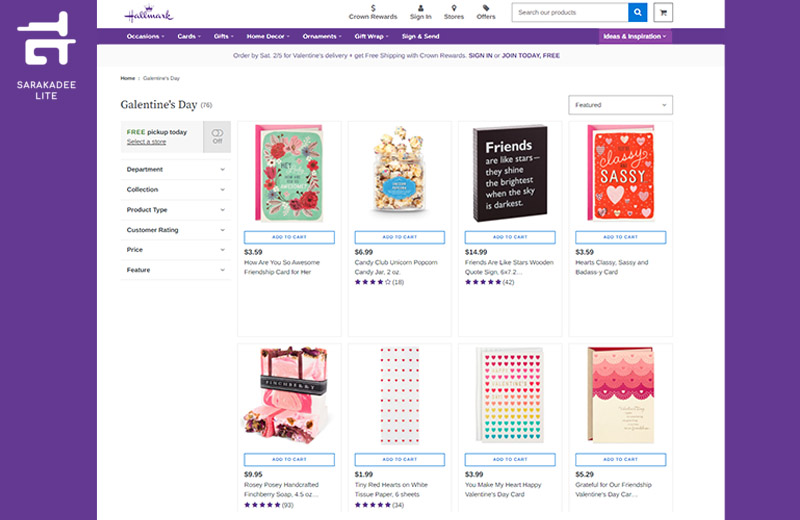Add Grateful for Our Friendship card to cart
This screenshot has height=520, width=800.
pyautogui.click(x=620, y=460)
